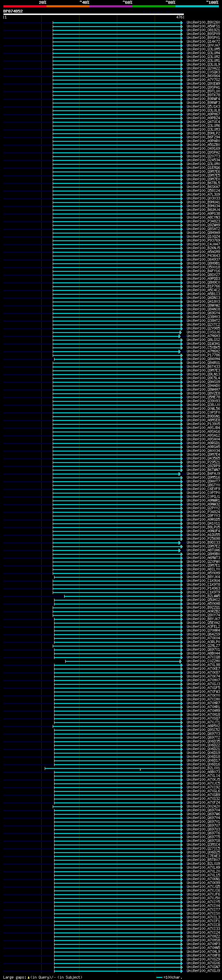The image size is (222, 980).
Task: Select the UniRef100_P34823 row label
Action: [203, 221]
